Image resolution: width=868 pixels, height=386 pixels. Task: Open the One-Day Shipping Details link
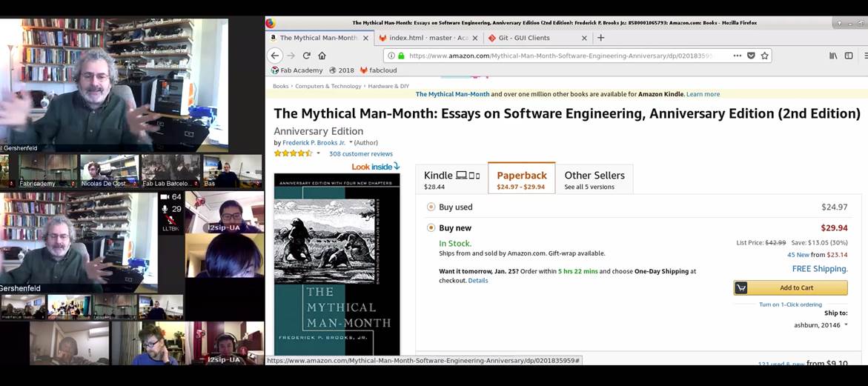pos(478,281)
